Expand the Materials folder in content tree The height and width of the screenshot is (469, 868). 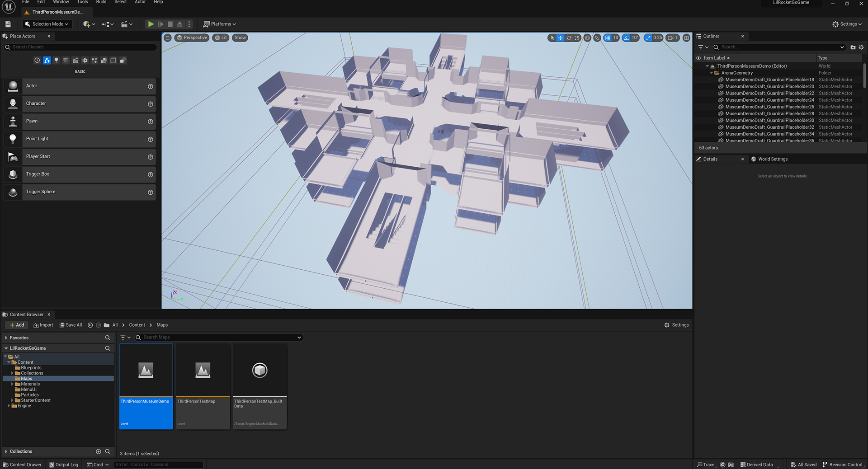pyautogui.click(x=12, y=384)
